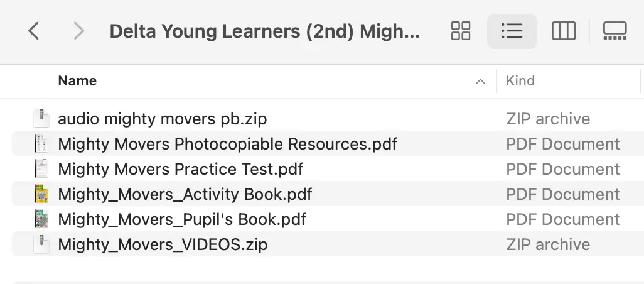Select Mighty Movers Photocopiable Resources.pdf

[x=227, y=144]
